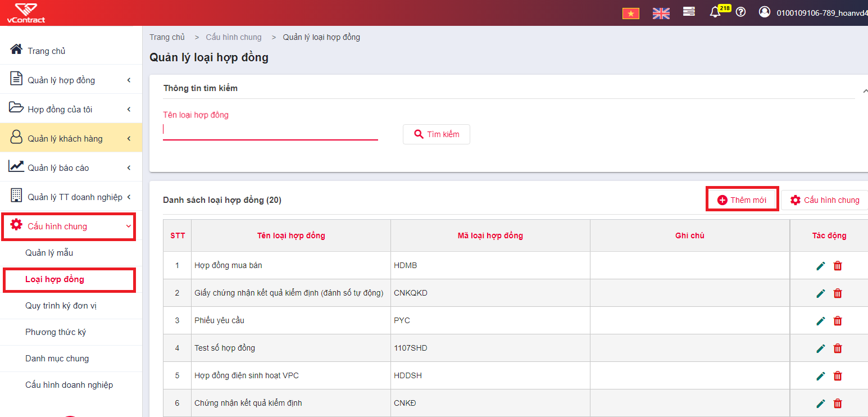The height and width of the screenshot is (417, 868).
Task: Click the Thêm mới button
Action: pyautogui.click(x=742, y=200)
